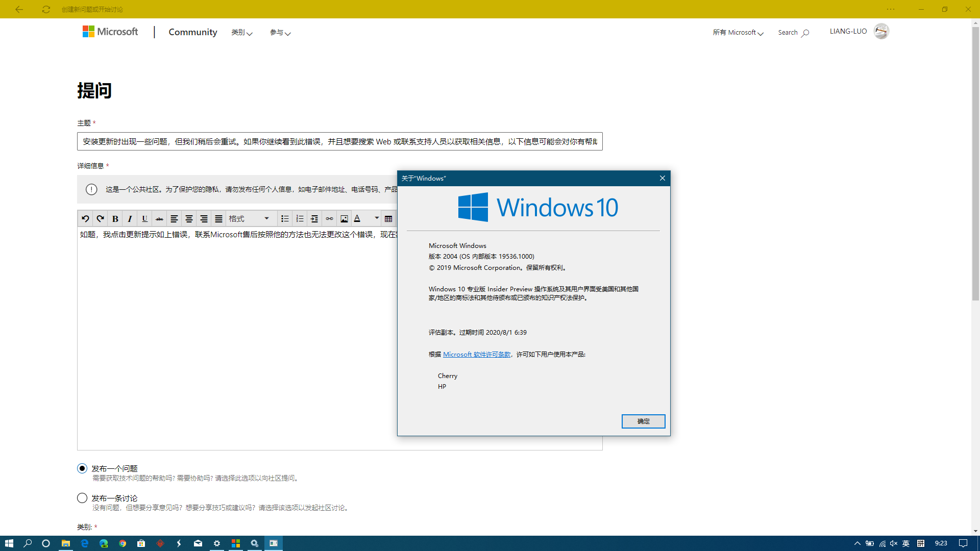
Task: Expand the 所有 Microsoft menu
Action: click(738, 32)
